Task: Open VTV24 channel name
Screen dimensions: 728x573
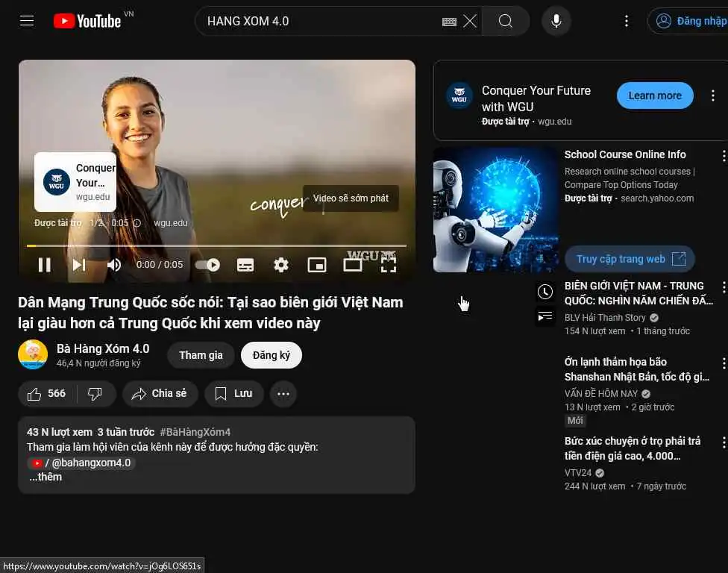Action: click(x=578, y=473)
